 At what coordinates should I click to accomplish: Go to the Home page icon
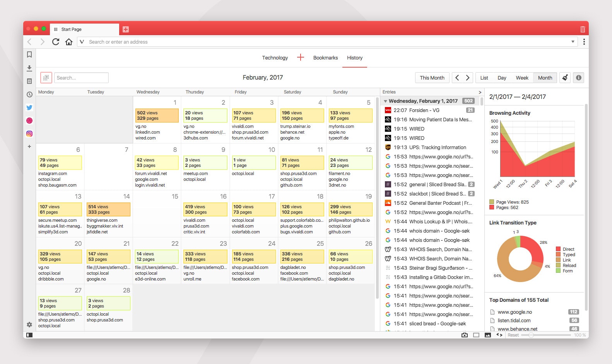click(69, 42)
